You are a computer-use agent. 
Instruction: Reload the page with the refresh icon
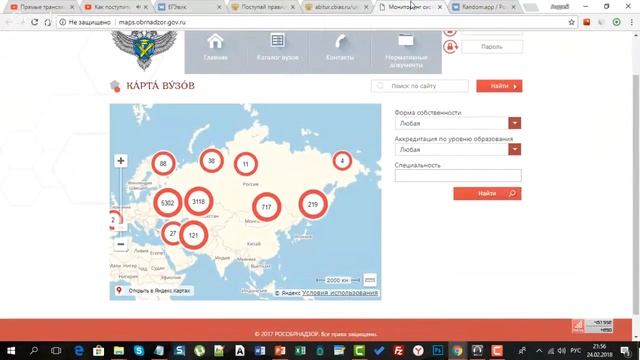point(35,22)
